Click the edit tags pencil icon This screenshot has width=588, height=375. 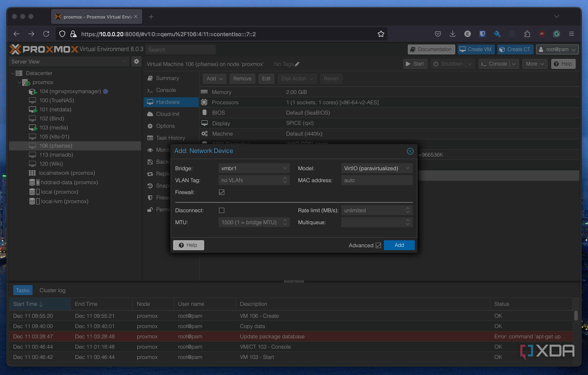(x=297, y=64)
